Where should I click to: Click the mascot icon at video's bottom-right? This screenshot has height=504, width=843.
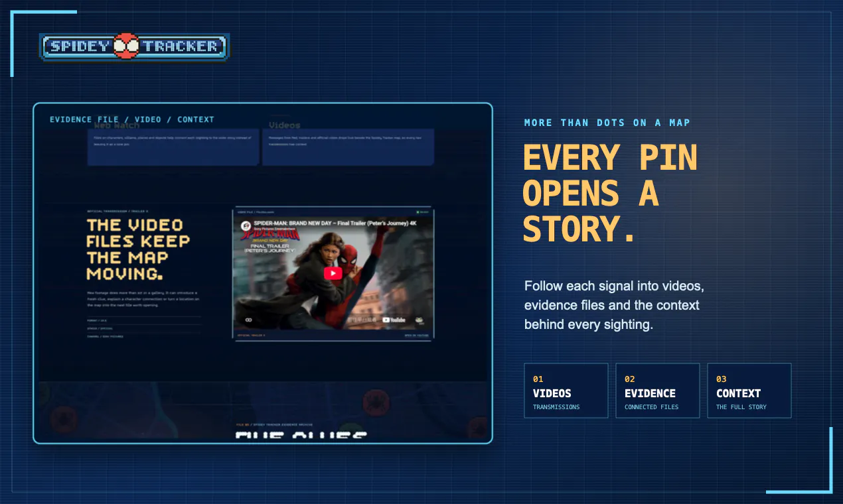[x=420, y=320]
